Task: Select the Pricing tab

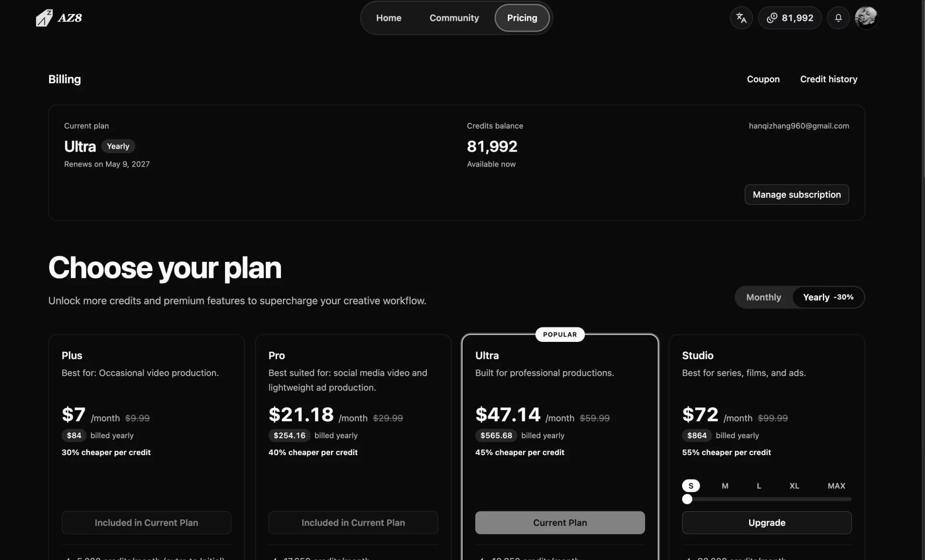Action: [x=522, y=18]
